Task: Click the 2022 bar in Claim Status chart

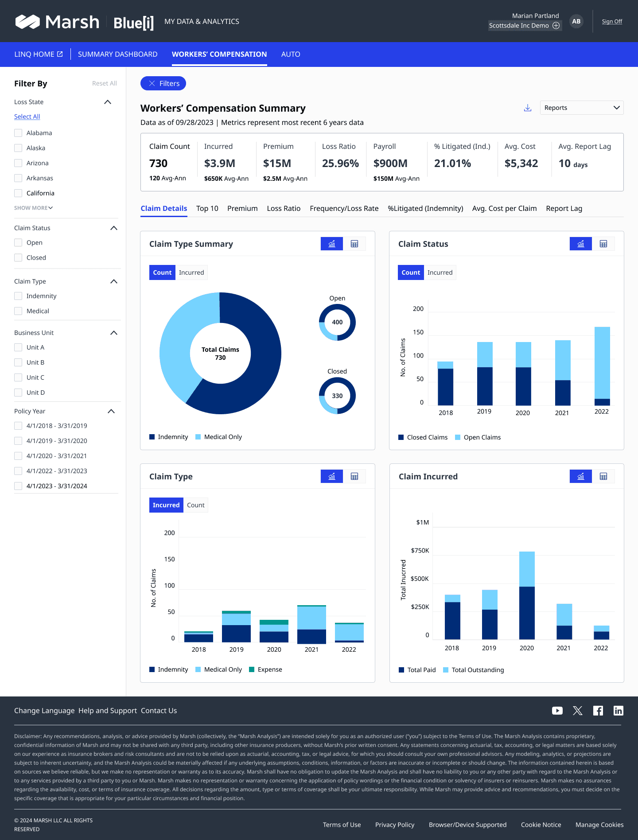Action: pos(602,366)
